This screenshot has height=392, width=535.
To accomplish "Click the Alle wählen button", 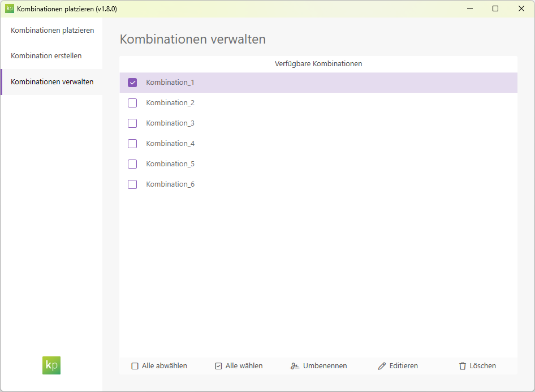I will pos(239,366).
